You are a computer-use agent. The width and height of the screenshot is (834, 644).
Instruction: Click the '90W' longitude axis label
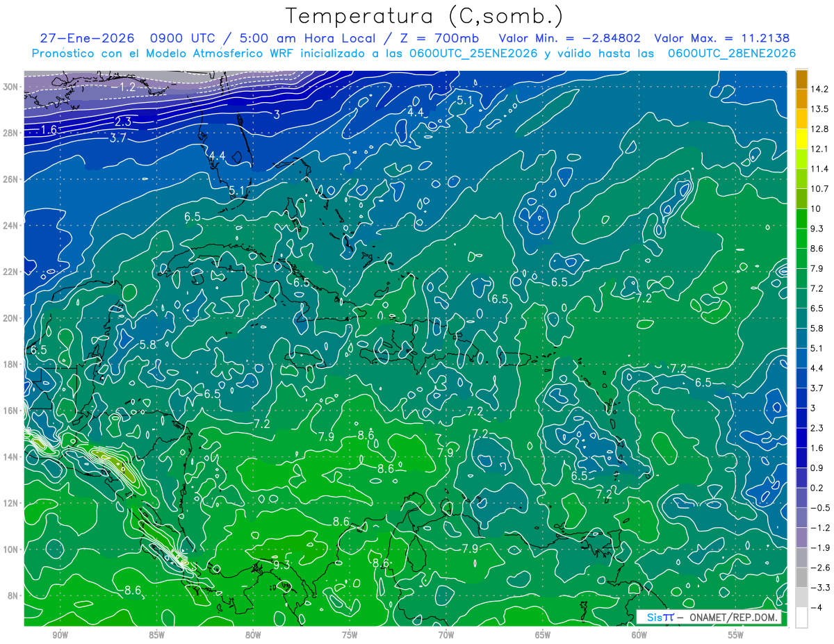click(x=60, y=635)
